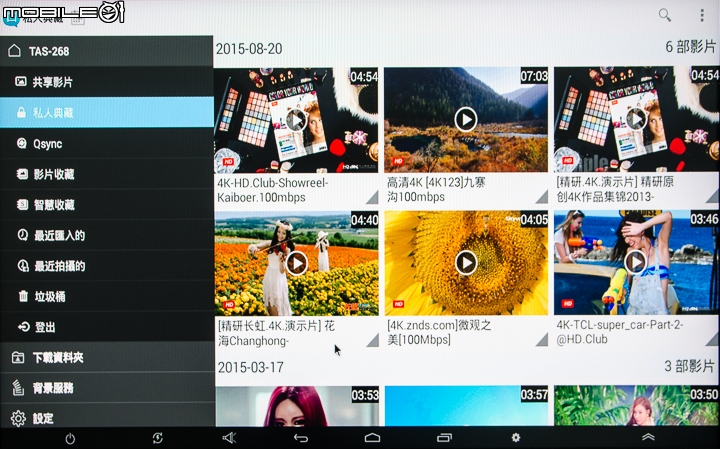Tap the Android back button
Image resolution: width=720 pixels, height=449 pixels.
tap(300, 438)
